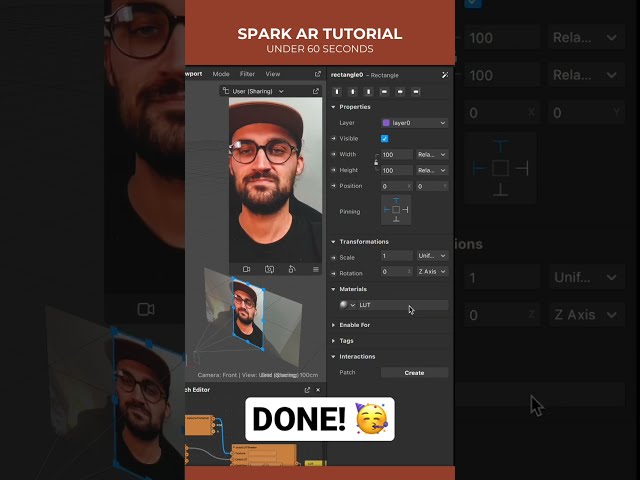Toggle the width-height aspect lock icon
The image size is (640, 480).
tap(376, 162)
